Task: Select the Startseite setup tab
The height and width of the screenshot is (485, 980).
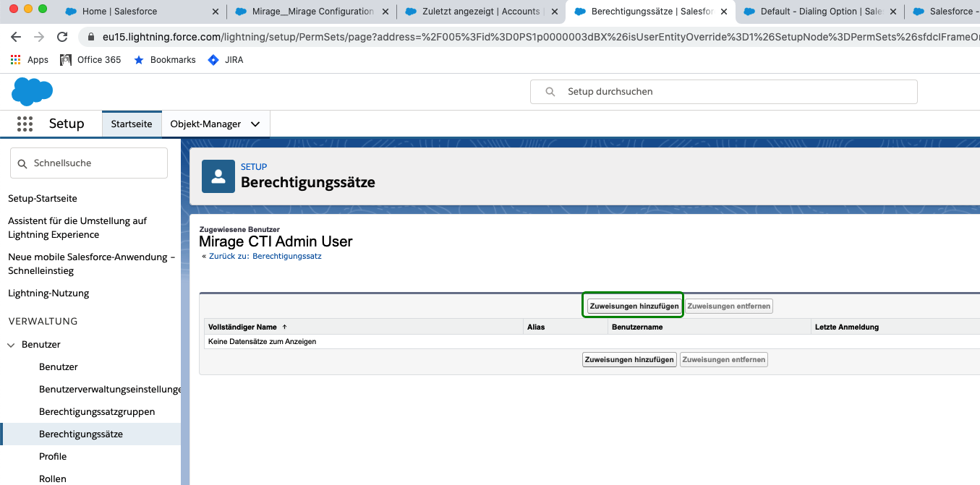Action: pos(132,124)
